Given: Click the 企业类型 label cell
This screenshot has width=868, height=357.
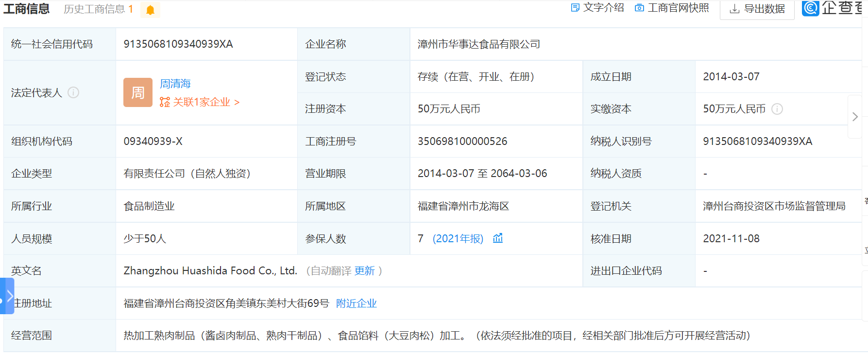Looking at the screenshot, I should 60,174.
